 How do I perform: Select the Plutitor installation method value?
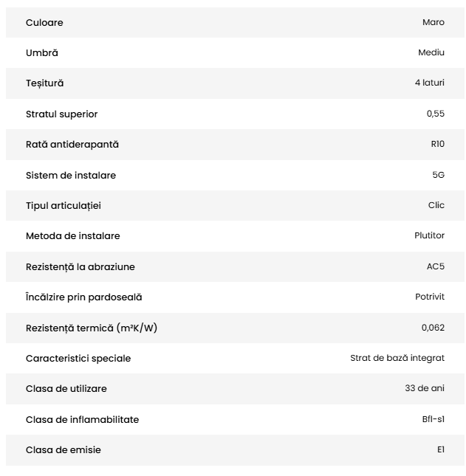coord(430,236)
